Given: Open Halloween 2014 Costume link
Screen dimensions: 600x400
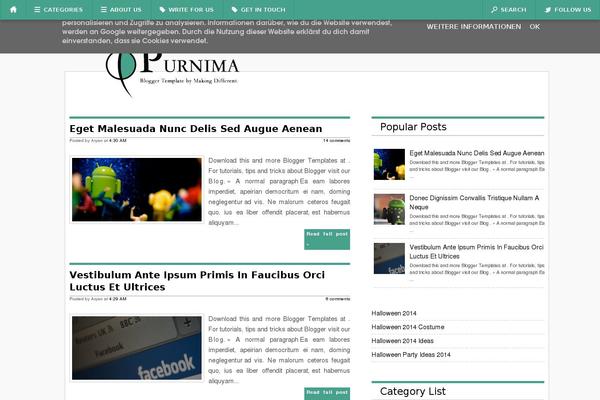Looking at the screenshot, I should 408,327.
